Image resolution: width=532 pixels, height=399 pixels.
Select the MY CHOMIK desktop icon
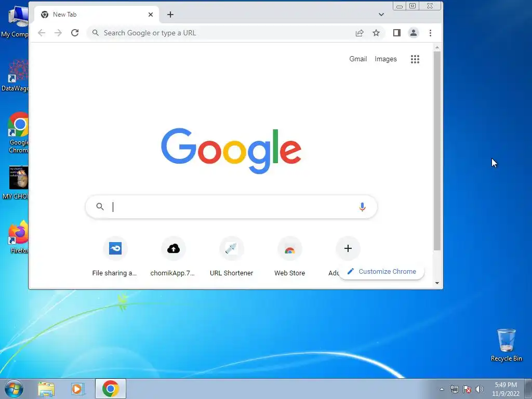click(16, 183)
